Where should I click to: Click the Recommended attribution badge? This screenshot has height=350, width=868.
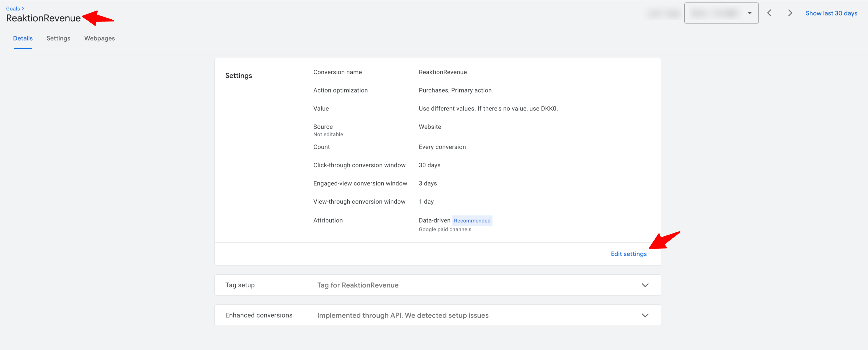(472, 221)
